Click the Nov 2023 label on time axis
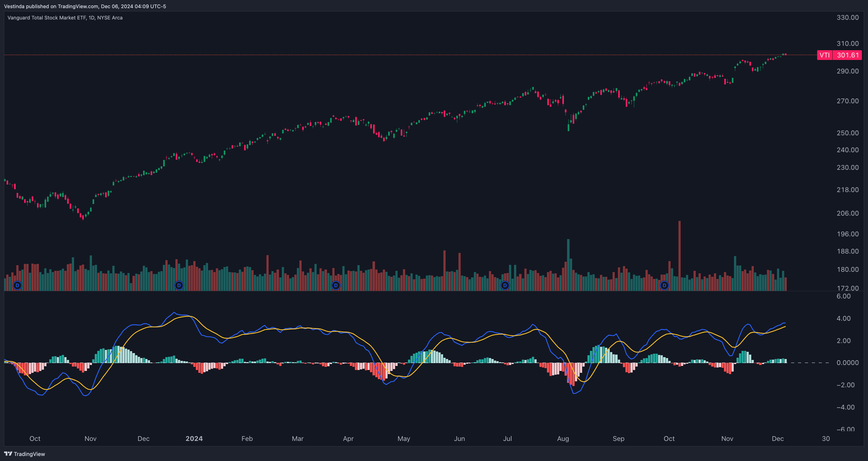Screen dimensions: 868x461 (x=90, y=438)
